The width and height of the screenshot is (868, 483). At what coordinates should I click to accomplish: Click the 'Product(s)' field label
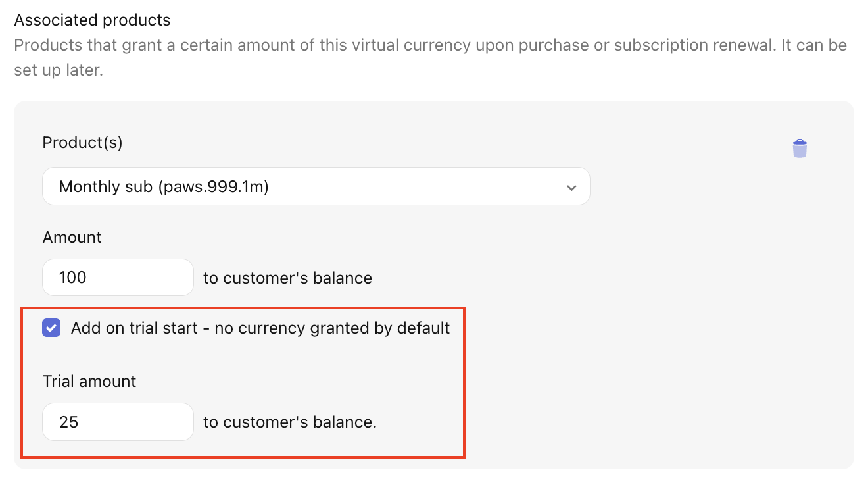coord(83,143)
